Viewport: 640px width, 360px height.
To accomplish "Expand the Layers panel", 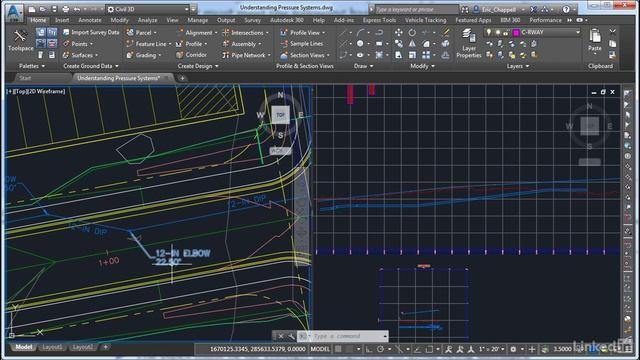I will (518, 66).
